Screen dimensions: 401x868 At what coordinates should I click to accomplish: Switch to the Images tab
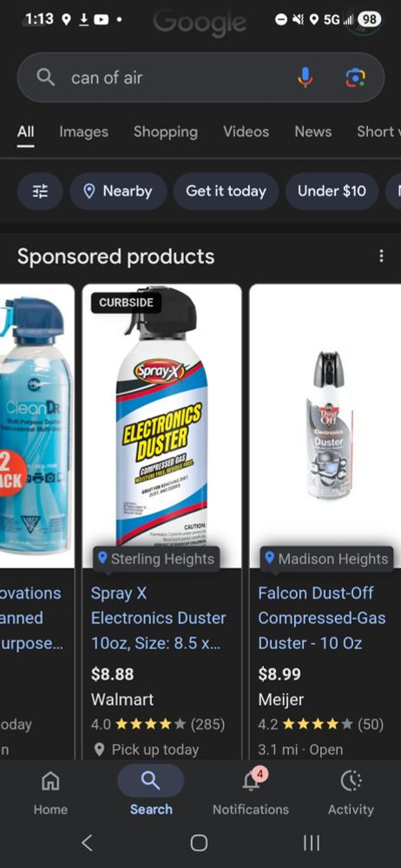click(83, 132)
